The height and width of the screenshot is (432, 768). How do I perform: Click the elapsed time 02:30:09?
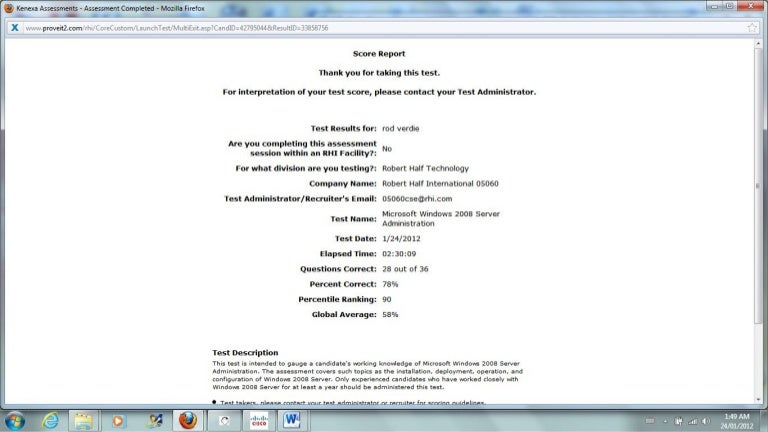tap(399, 254)
